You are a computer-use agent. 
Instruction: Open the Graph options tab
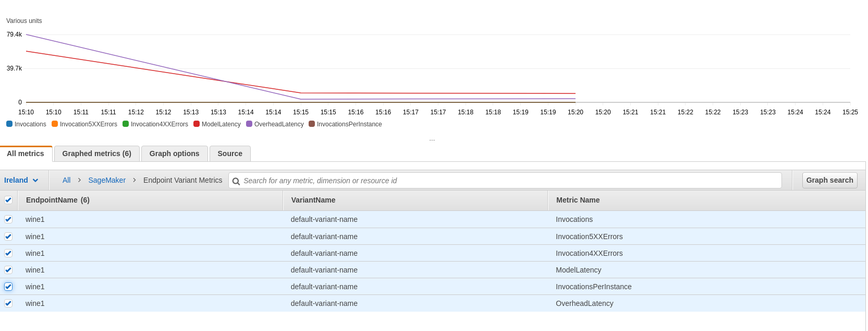(x=175, y=153)
